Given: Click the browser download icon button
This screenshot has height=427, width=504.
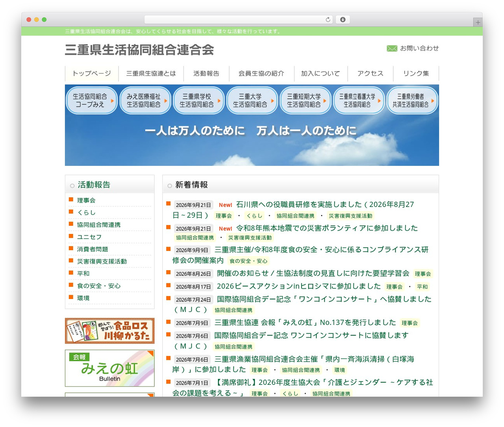Looking at the screenshot, I should coord(343,20).
